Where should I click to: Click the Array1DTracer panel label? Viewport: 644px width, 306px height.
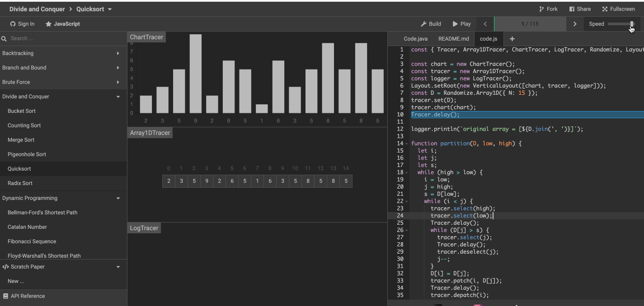point(150,133)
